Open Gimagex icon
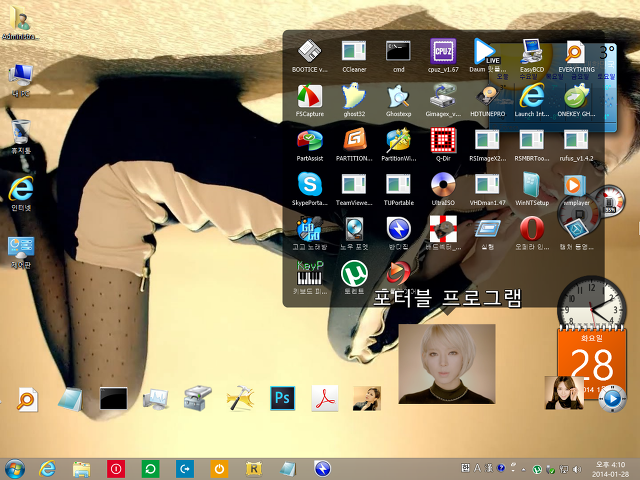Viewport: 640px width, 480px height. (x=443, y=96)
